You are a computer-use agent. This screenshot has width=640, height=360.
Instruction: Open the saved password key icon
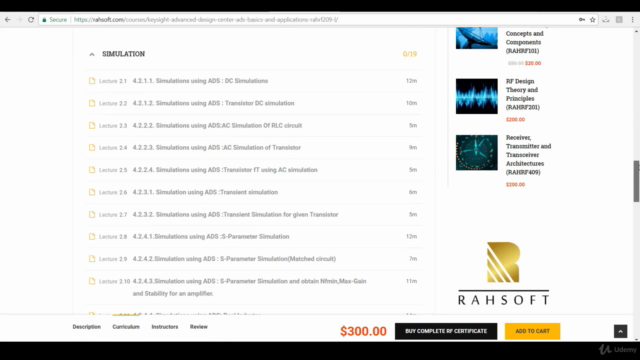tap(582, 20)
